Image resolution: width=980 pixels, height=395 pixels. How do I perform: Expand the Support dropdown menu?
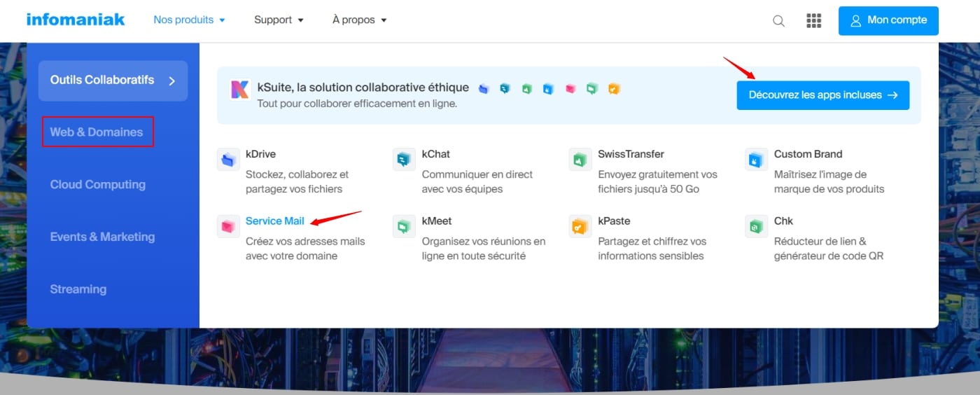(x=279, y=20)
